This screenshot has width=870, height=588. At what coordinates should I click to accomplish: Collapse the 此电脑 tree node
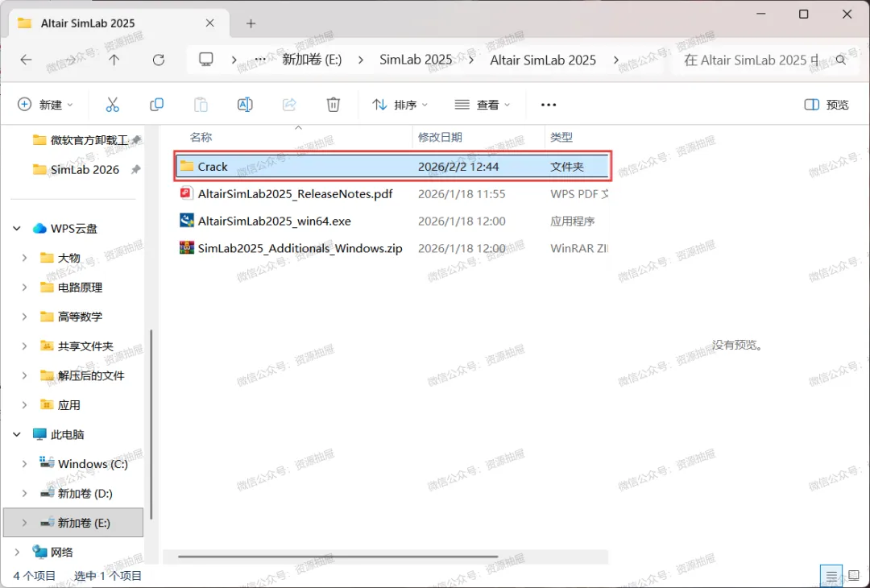point(17,434)
